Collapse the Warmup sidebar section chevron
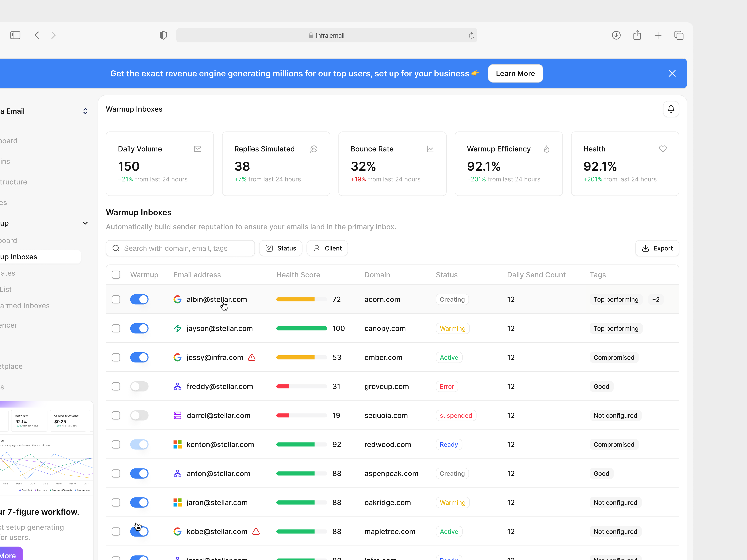 85,223
